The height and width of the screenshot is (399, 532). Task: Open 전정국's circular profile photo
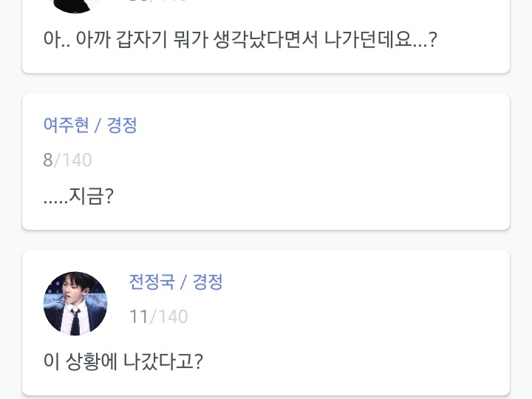coord(75,303)
